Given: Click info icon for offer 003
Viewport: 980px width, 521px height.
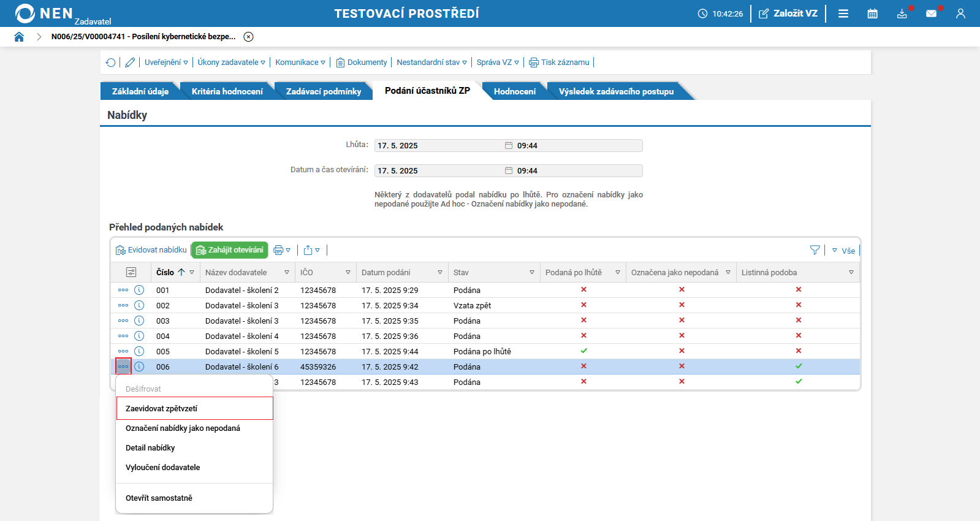Looking at the screenshot, I should click(139, 321).
